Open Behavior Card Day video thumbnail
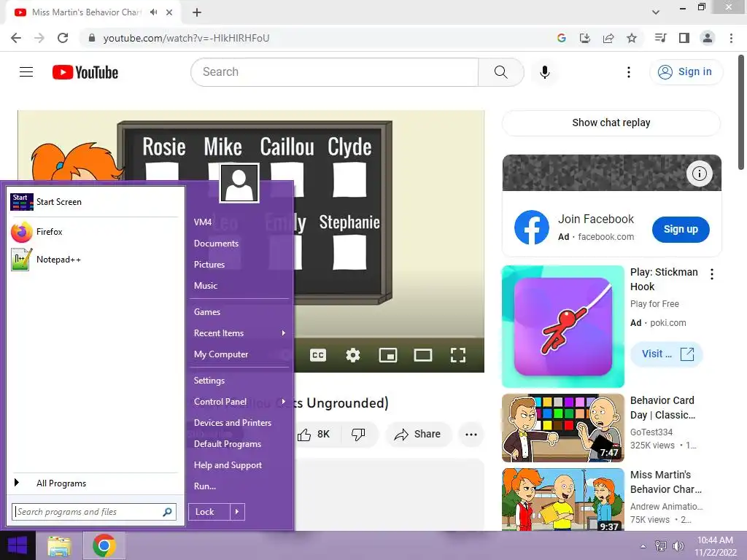This screenshot has height=560, width=747. tap(563, 427)
